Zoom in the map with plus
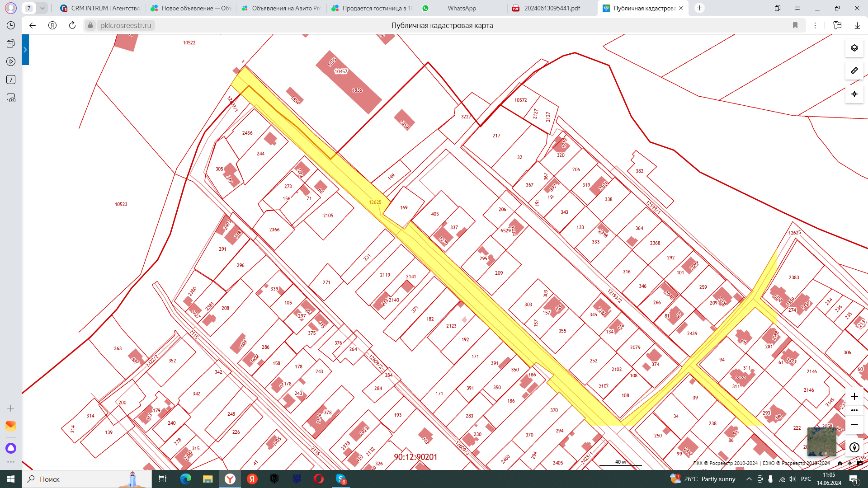The width and height of the screenshot is (868, 488). pyautogui.click(x=854, y=396)
